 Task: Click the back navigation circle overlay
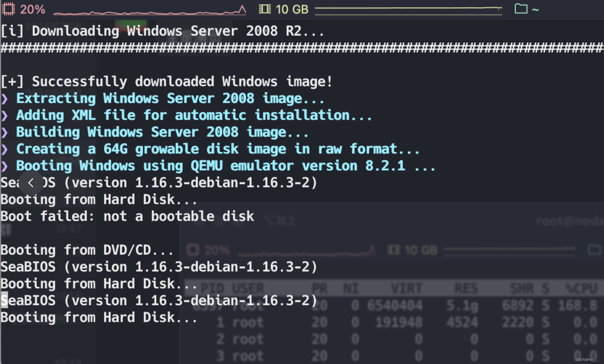click(x=31, y=183)
